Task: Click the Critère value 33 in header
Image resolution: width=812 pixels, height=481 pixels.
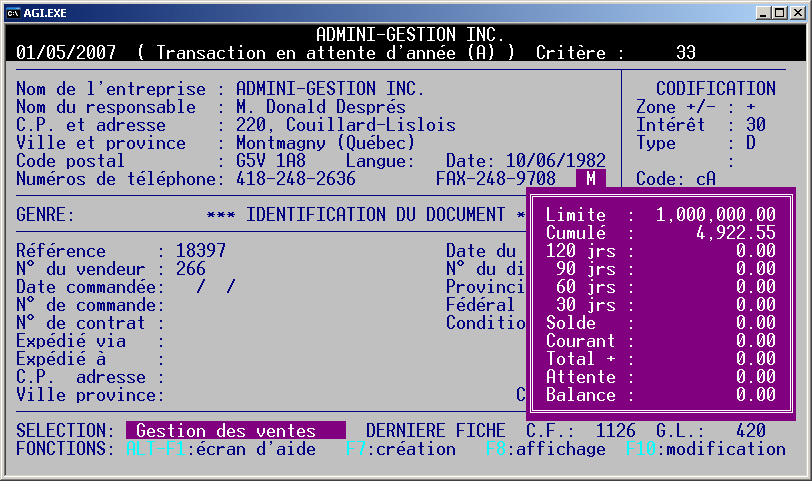Action: (685, 53)
